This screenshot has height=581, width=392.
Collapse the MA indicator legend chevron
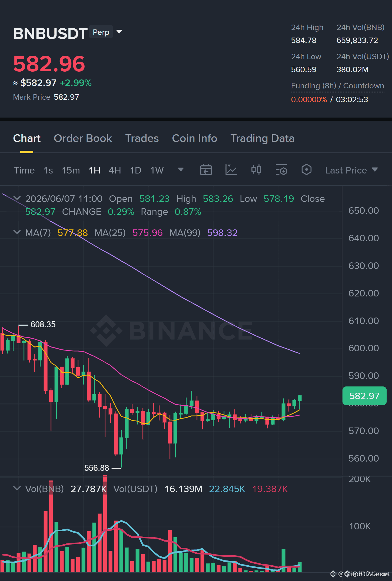coord(17,232)
